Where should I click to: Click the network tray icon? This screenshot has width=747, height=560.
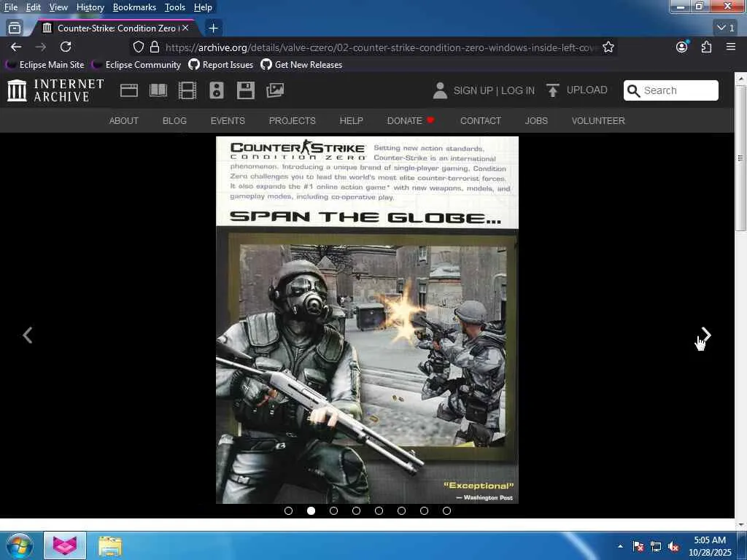656,547
